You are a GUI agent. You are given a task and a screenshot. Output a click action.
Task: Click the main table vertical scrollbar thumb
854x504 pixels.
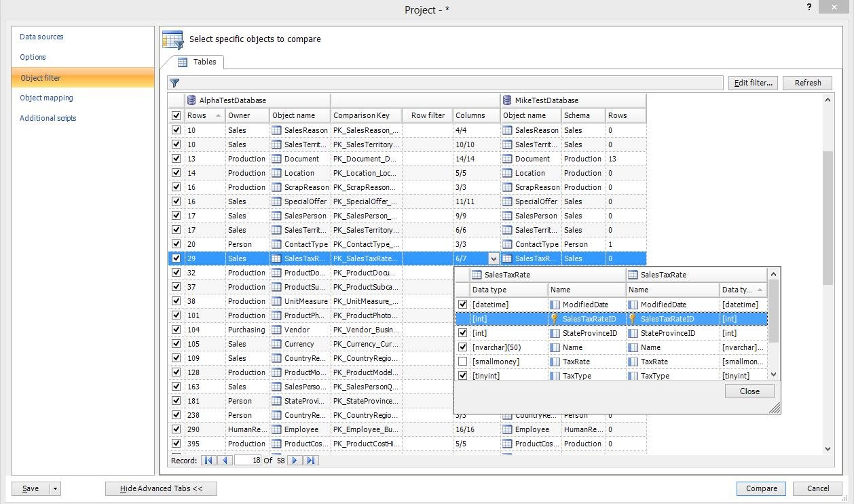coord(828,218)
